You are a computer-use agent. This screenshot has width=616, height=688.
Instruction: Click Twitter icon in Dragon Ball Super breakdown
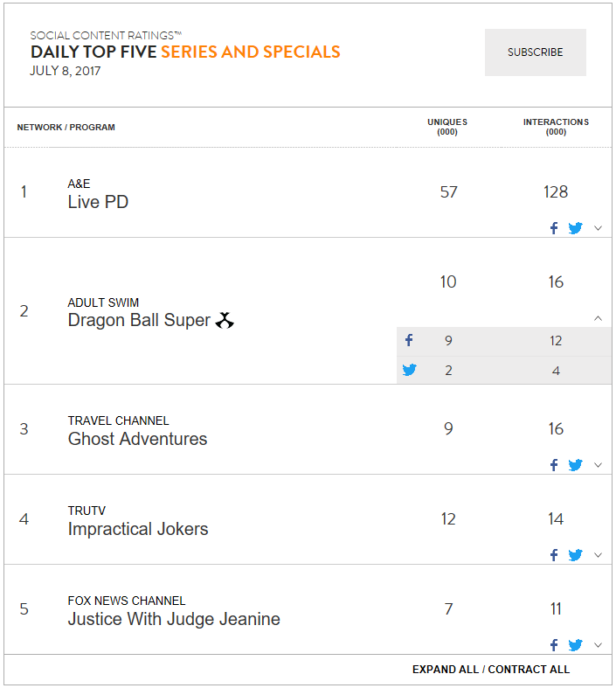(x=410, y=370)
